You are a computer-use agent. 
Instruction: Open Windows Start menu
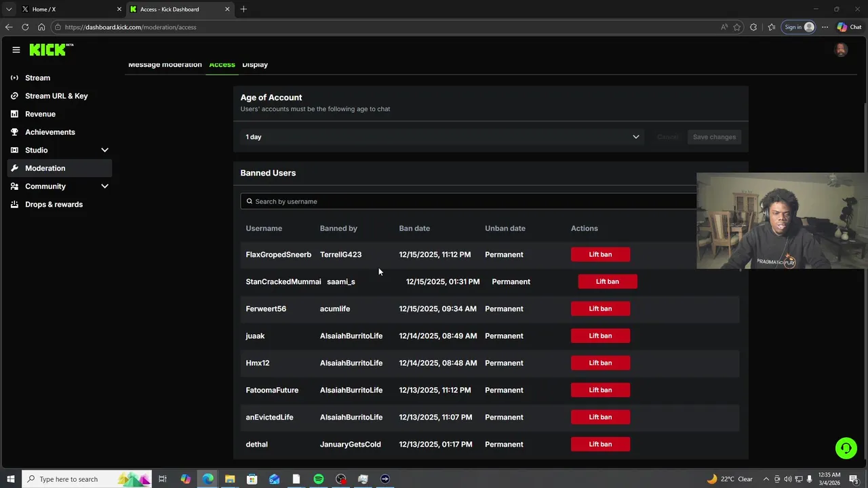11,479
